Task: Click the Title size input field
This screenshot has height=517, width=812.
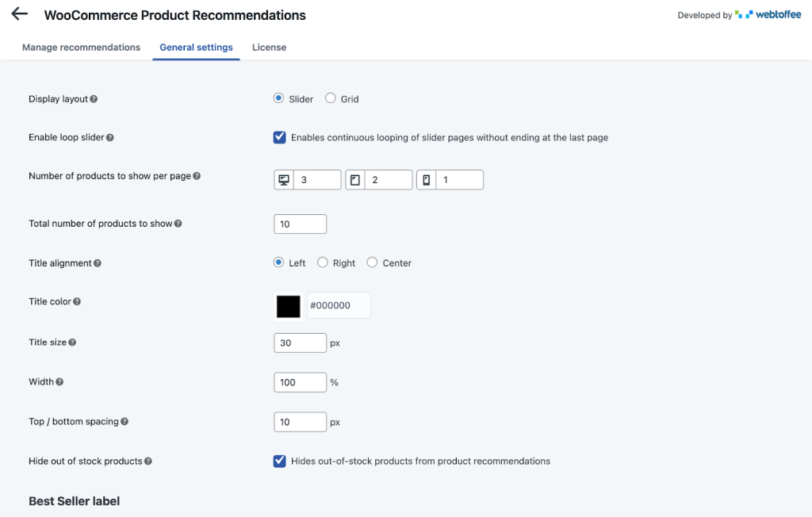Action: tap(301, 343)
